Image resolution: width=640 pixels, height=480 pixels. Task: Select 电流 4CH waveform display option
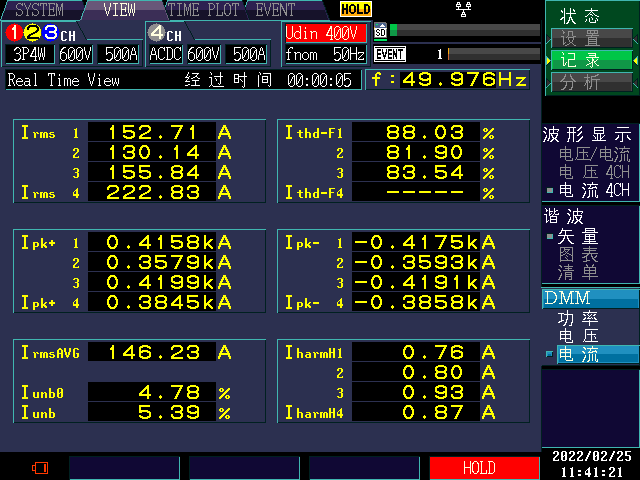tap(594, 189)
